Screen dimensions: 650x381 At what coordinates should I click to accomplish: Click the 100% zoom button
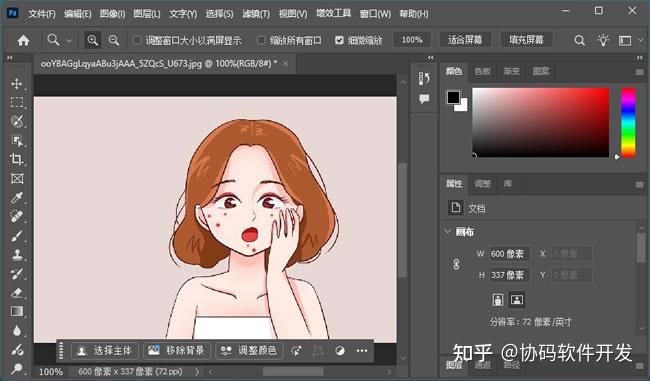coord(412,40)
